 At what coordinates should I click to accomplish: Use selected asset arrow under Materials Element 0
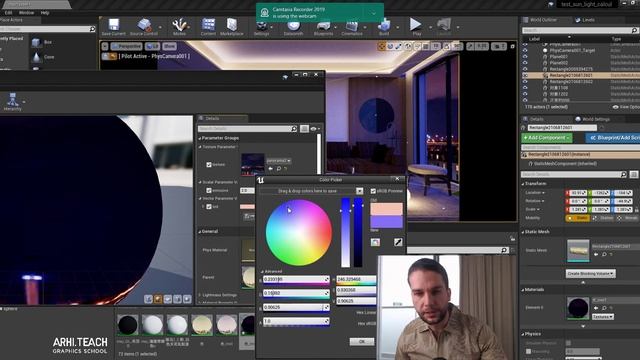(596, 308)
